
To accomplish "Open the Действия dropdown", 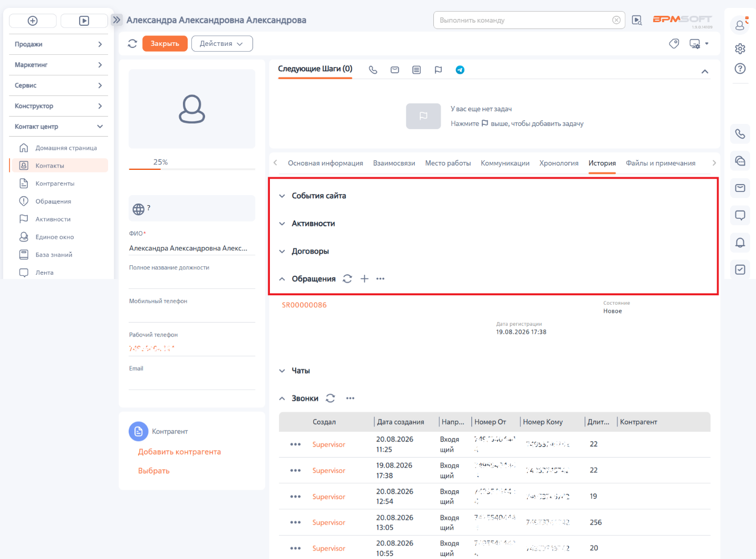I will (x=222, y=44).
